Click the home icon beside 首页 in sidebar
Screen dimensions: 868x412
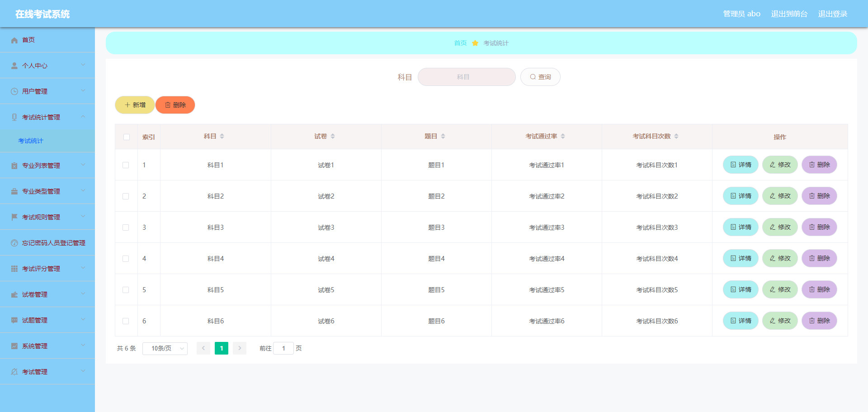(14, 40)
